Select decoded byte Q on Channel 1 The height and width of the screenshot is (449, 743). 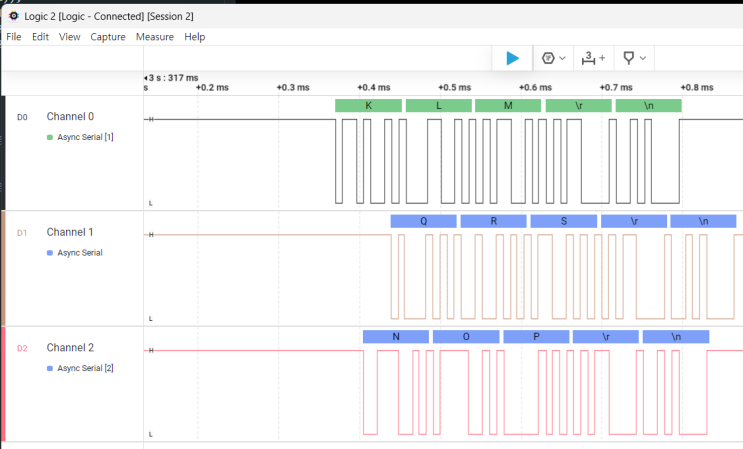pyautogui.click(x=424, y=221)
